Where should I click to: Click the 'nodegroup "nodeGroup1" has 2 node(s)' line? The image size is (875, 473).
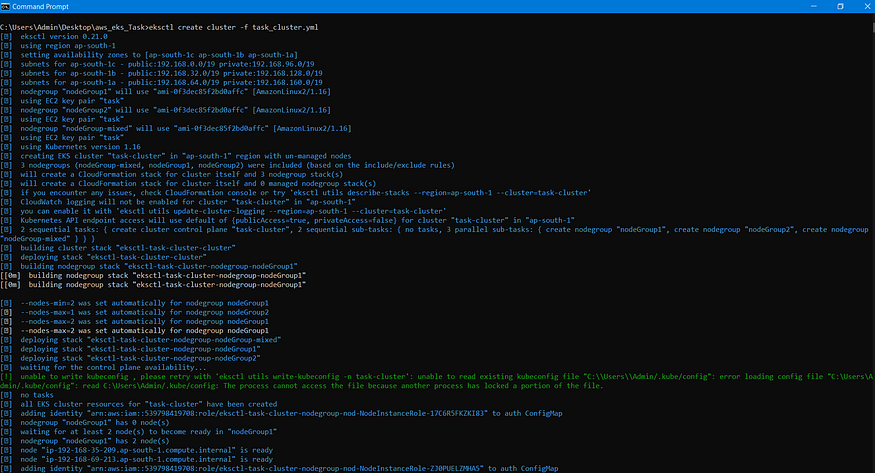click(95, 441)
